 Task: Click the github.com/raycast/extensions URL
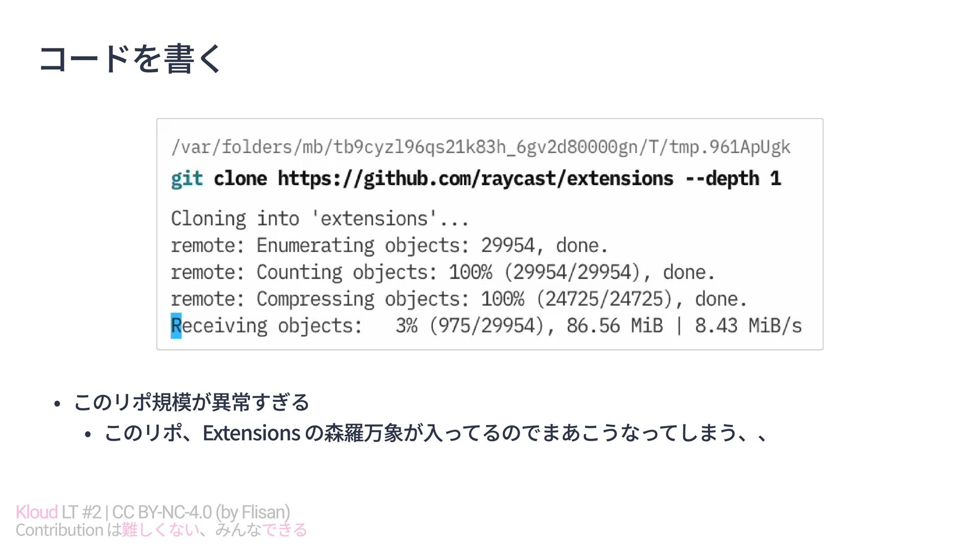(475, 179)
